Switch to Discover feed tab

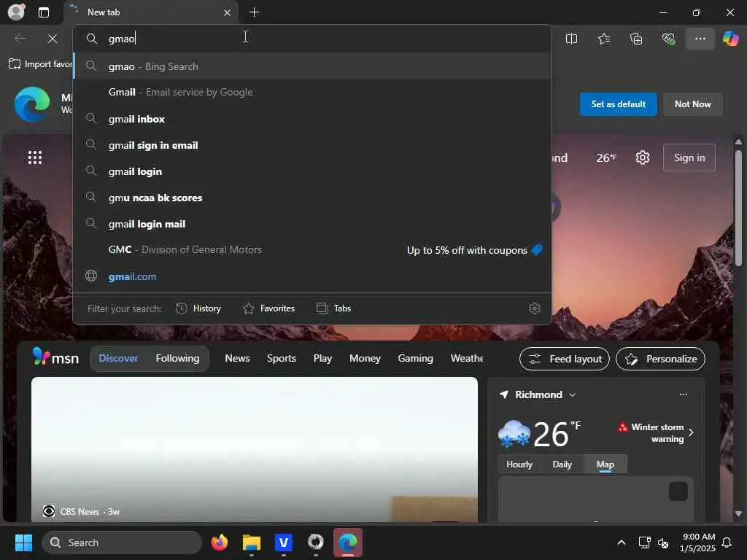(118, 358)
